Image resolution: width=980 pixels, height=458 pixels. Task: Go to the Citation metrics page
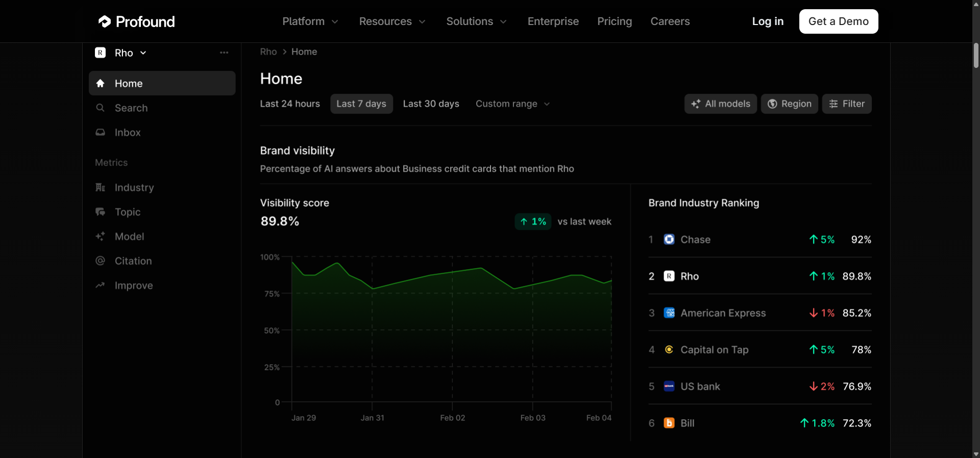tap(162, 261)
